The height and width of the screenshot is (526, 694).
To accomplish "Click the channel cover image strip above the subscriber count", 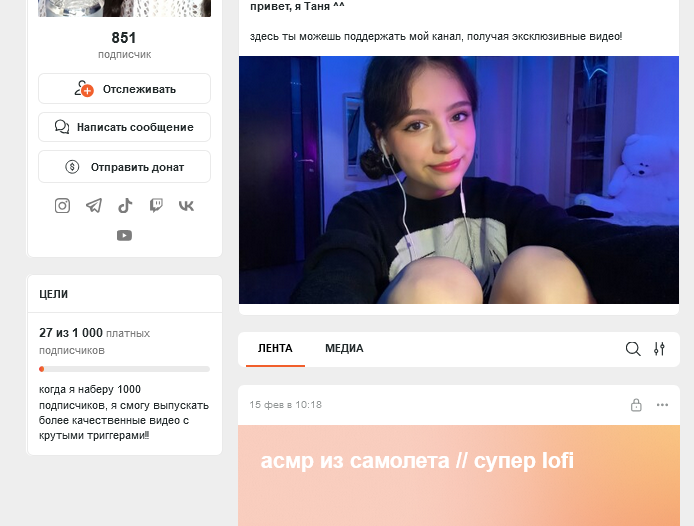I will click(124, 8).
